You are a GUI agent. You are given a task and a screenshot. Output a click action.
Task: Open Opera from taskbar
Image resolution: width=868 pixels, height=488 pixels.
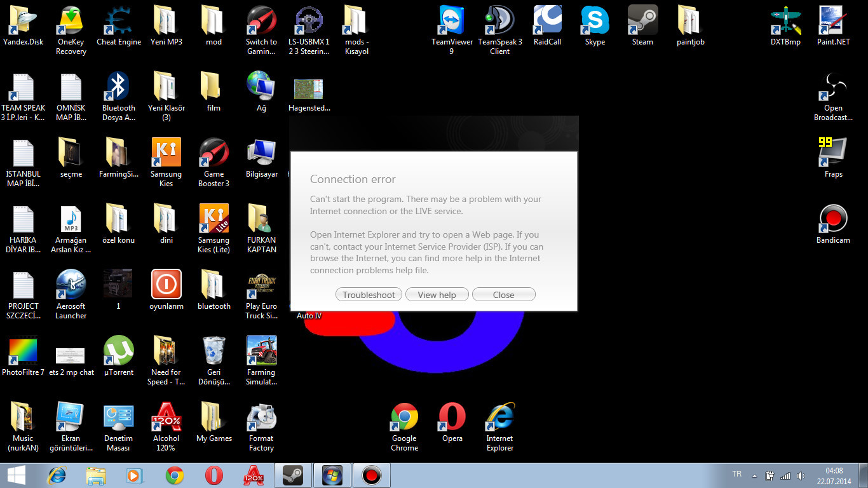[214, 475]
